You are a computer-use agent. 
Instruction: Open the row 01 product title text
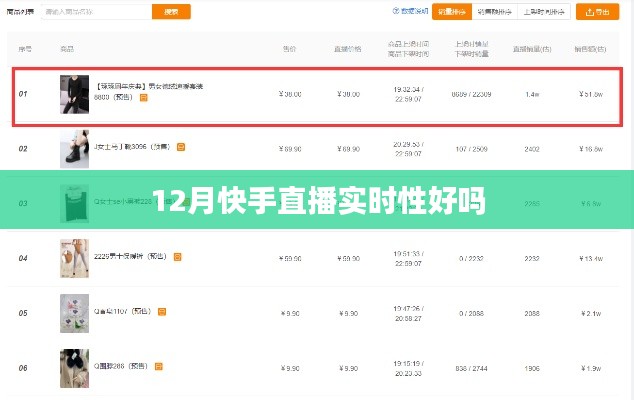pyautogui.click(x=148, y=91)
